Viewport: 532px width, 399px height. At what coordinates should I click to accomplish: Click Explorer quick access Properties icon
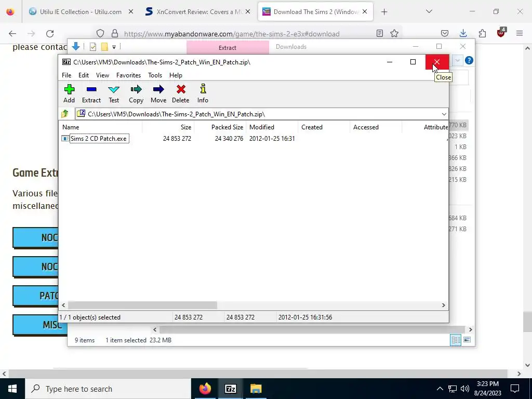tap(93, 47)
